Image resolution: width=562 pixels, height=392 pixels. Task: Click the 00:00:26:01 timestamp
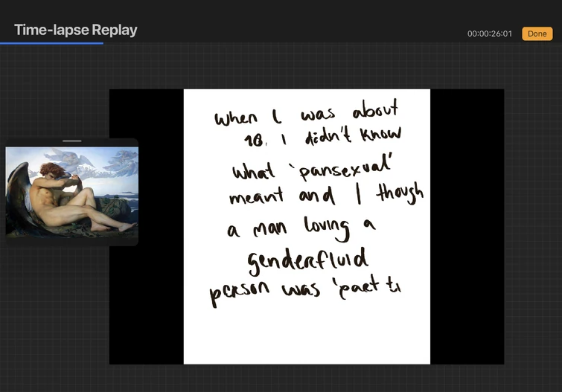click(x=490, y=33)
